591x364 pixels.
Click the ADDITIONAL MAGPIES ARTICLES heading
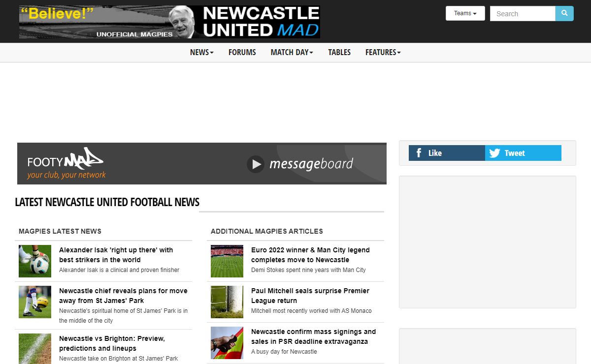tap(267, 231)
